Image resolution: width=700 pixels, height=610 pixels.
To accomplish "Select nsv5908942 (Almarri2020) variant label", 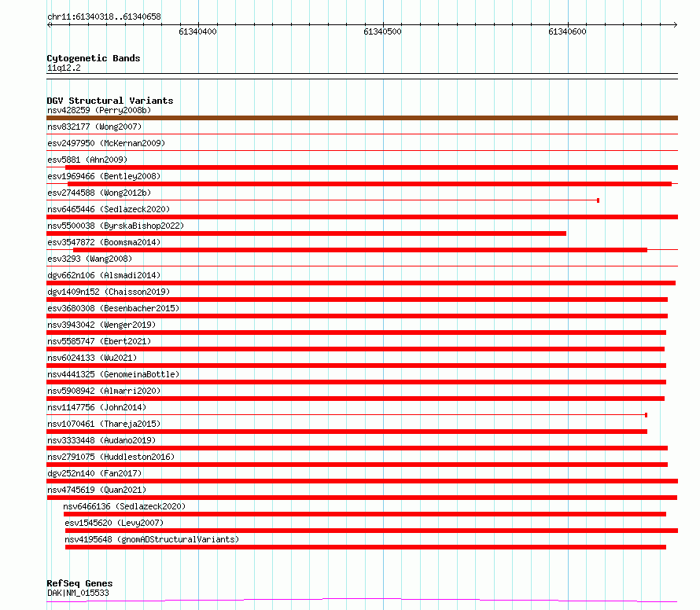I will [x=104, y=391].
